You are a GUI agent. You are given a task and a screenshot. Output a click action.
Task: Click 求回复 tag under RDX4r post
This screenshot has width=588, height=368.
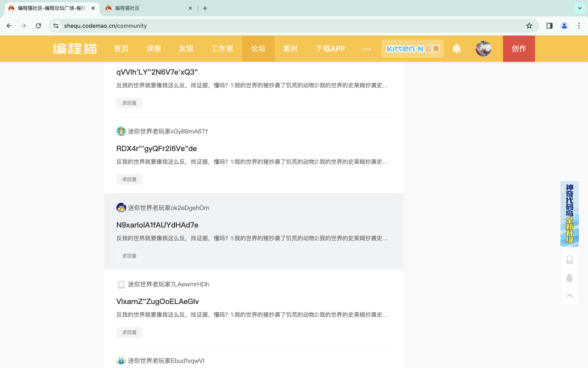coord(129,179)
